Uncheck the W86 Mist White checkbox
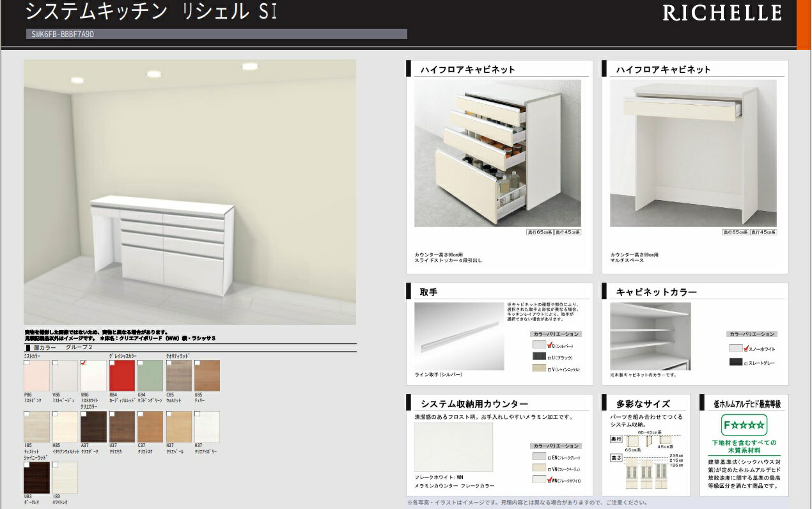812x509 pixels. (84, 363)
